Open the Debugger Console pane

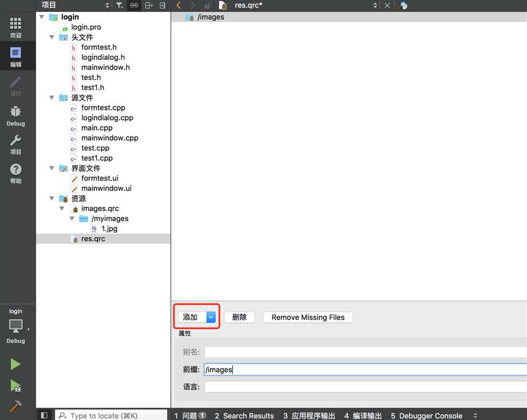pos(427,416)
